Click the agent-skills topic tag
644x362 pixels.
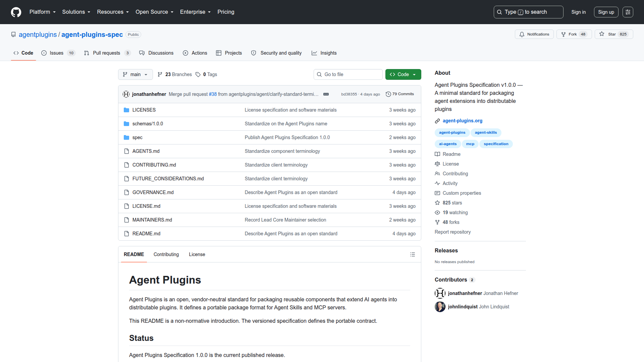486,133
